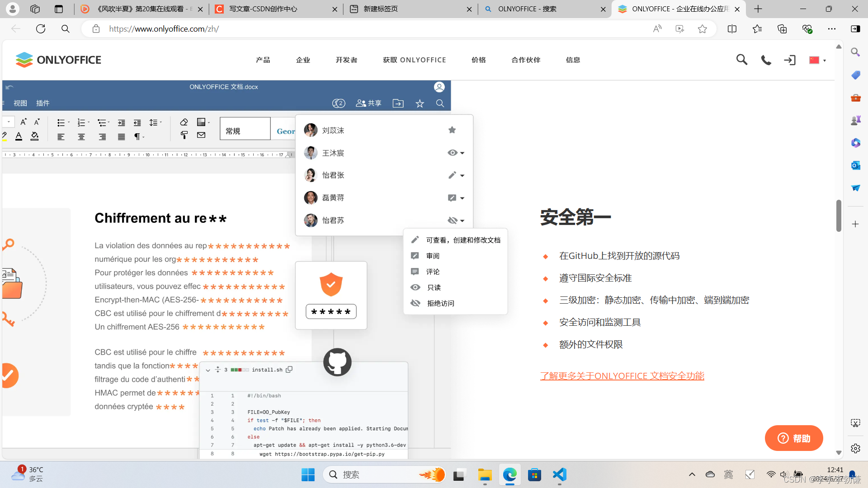Screen dimensions: 868x488
Task: Open the 获取 ONLYOFFICE menu
Action: [414, 60]
